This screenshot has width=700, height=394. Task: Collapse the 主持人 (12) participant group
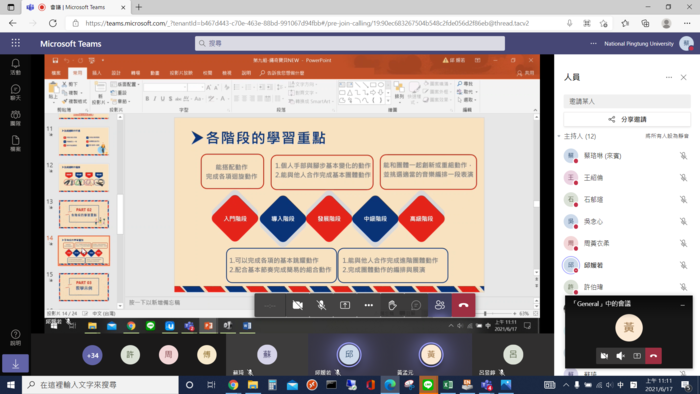(559, 136)
